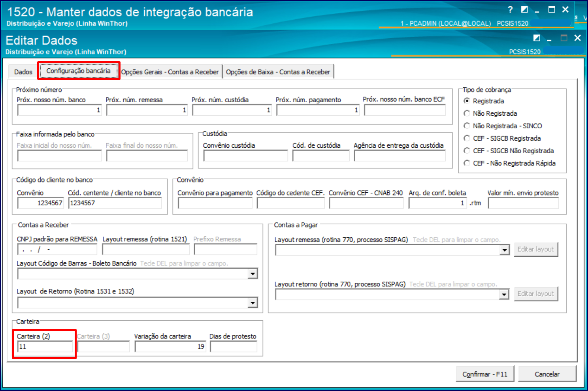Click Variação da carteira field
The image size is (588, 391).
170,347
